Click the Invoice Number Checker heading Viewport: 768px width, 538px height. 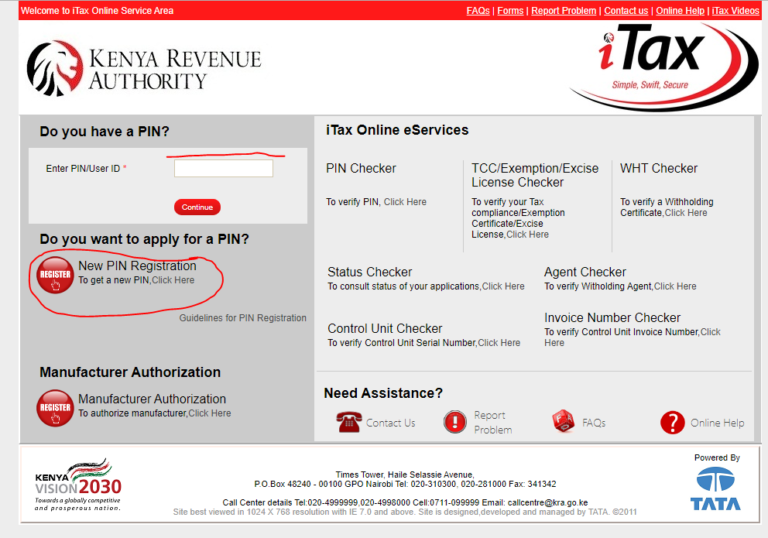tap(612, 318)
